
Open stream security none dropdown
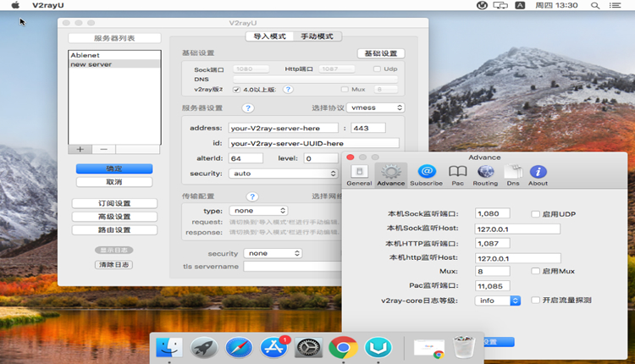pos(273,253)
